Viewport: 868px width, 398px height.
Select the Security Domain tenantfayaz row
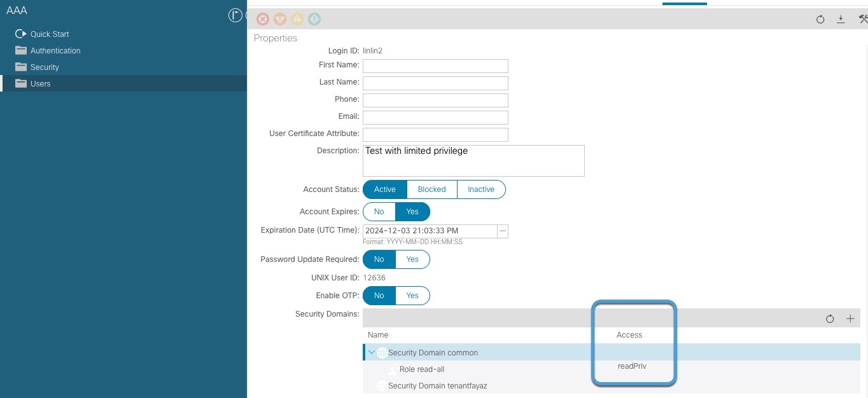pyautogui.click(x=612, y=386)
